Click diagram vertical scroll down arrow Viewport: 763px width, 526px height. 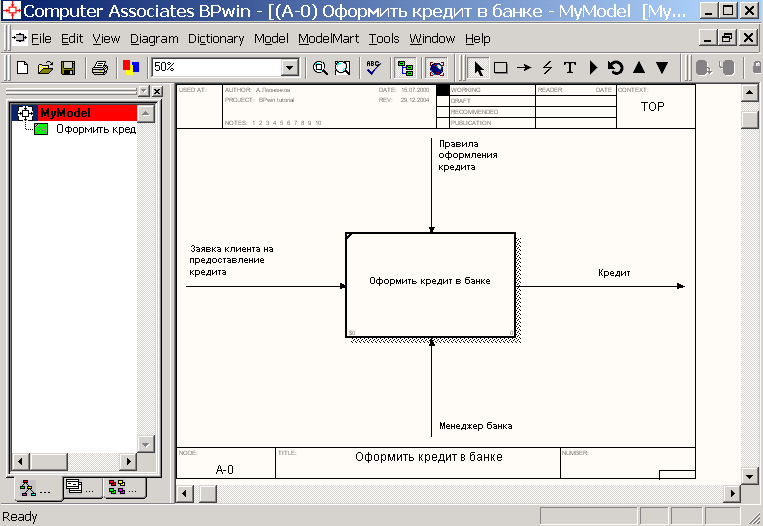pos(749,476)
